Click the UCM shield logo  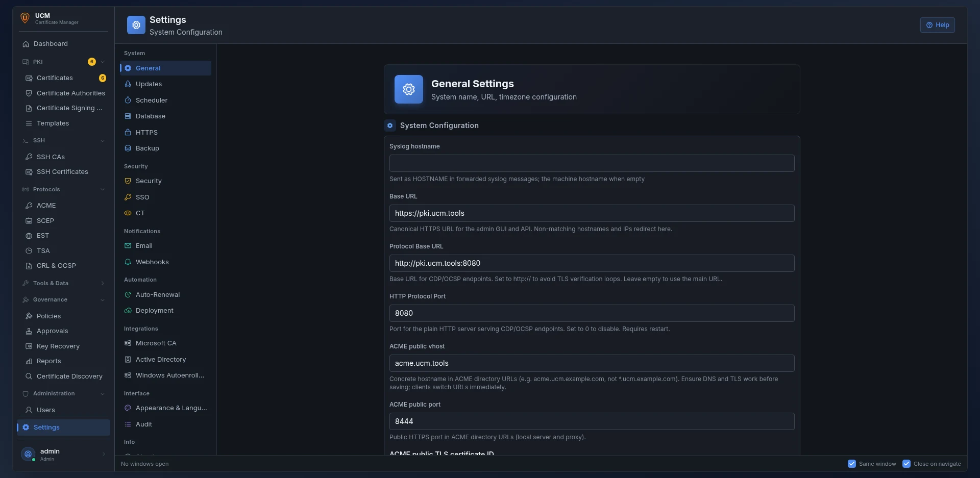24,18
